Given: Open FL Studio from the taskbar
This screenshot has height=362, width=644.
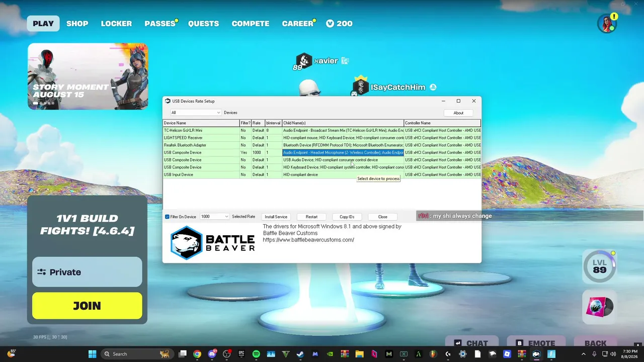Looking at the screenshot, I should (433, 354).
